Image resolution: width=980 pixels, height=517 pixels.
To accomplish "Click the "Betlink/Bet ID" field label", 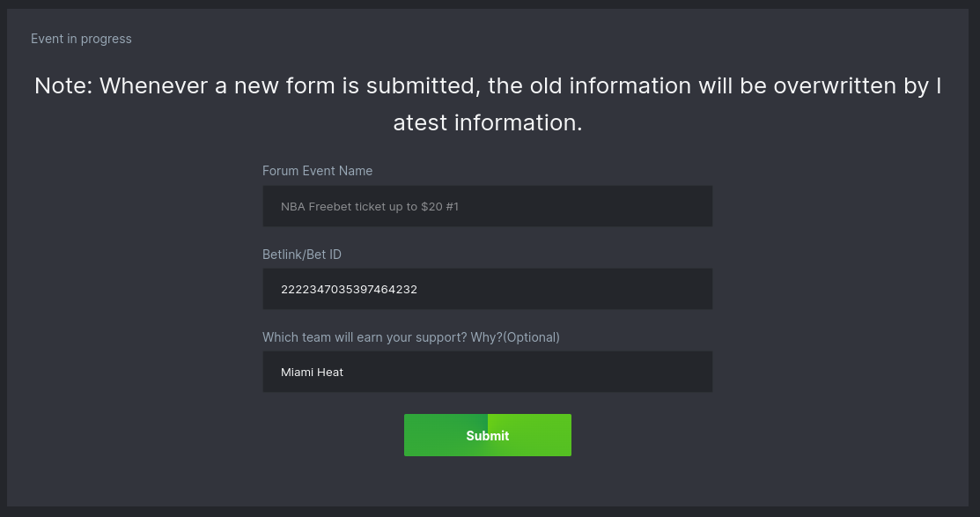I will pyautogui.click(x=302, y=255).
